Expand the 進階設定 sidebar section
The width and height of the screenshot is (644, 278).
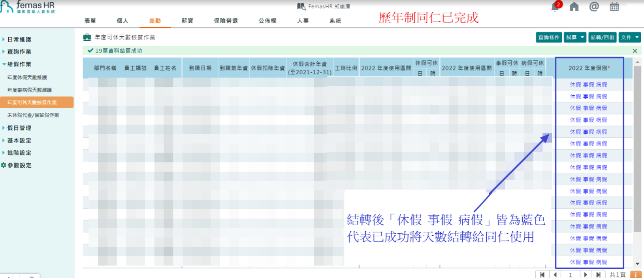tap(19, 153)
